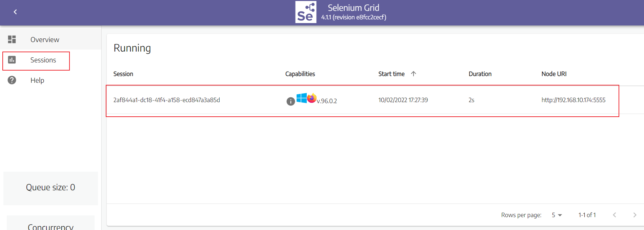Click node URI http://192.168.10.174:5555
The image size is (644, 230).
click(x=573, y=100)
